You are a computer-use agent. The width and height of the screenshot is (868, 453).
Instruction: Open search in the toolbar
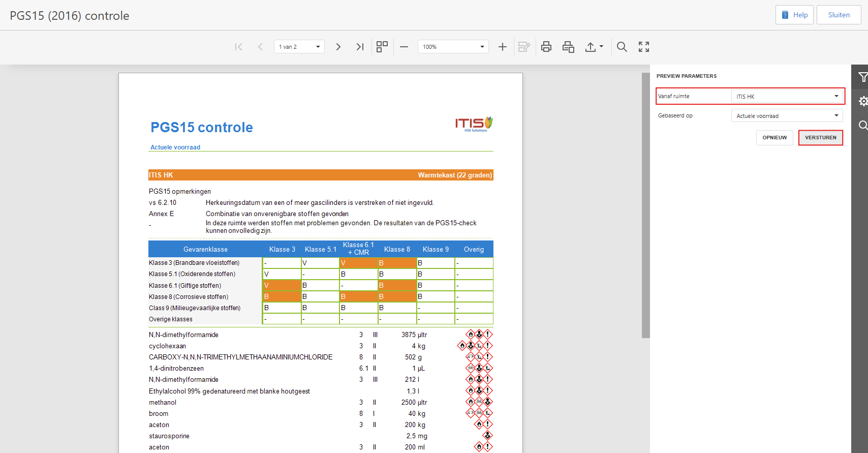click(x=622, y=47)
